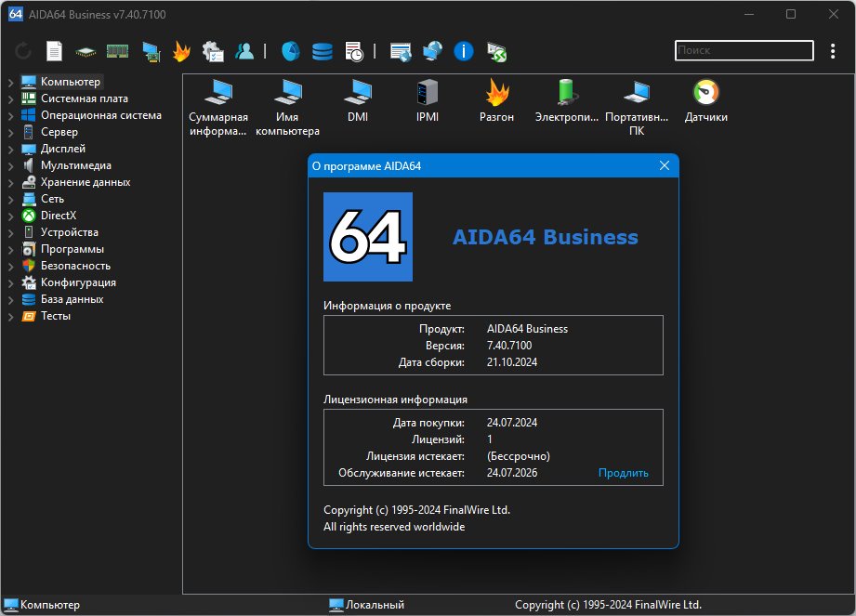Click the Продлить renewal link

coord(623,473)
